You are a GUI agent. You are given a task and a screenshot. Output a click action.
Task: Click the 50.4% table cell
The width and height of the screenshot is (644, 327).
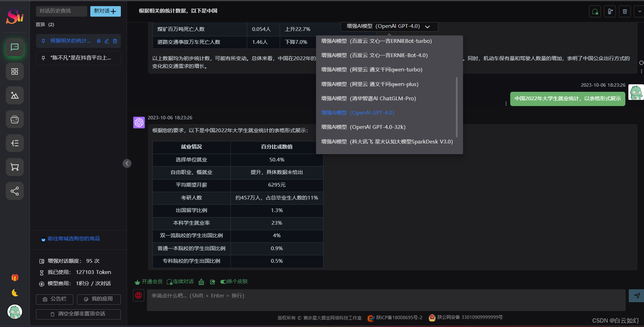[x=277, y=160]
